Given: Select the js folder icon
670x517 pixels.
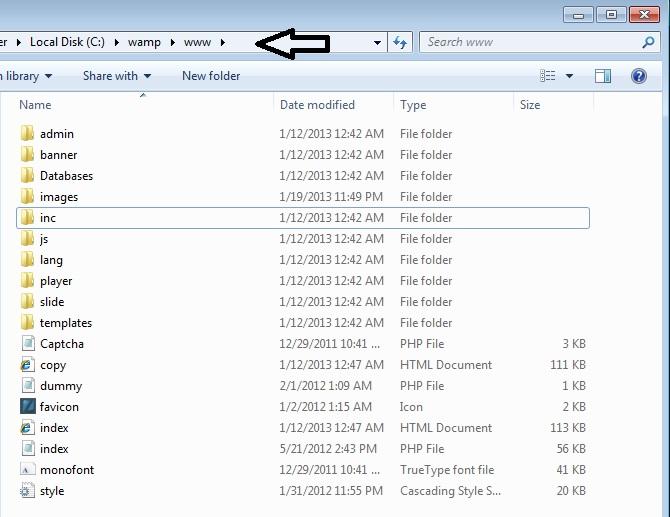Looking at the screenshot, I should tap(27, 238).
